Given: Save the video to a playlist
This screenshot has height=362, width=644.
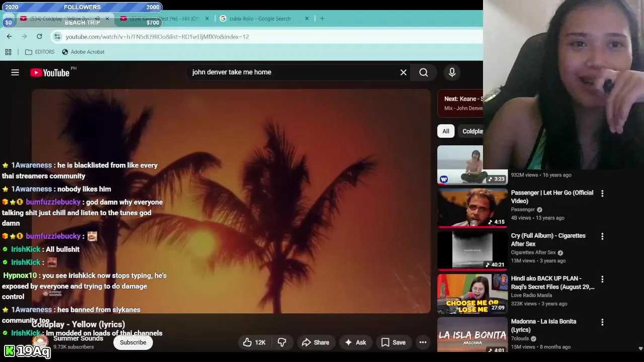Looking at the screenshot, I should pos(393,342).
